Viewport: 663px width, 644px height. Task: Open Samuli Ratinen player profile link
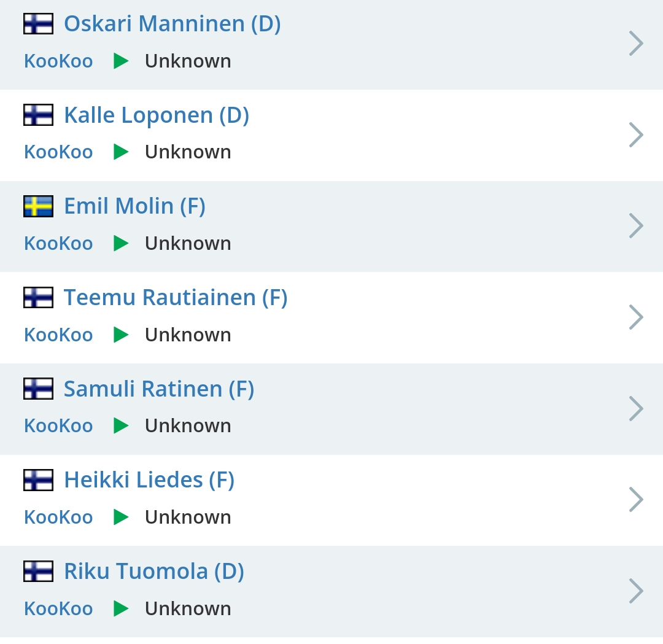point(158,389)
